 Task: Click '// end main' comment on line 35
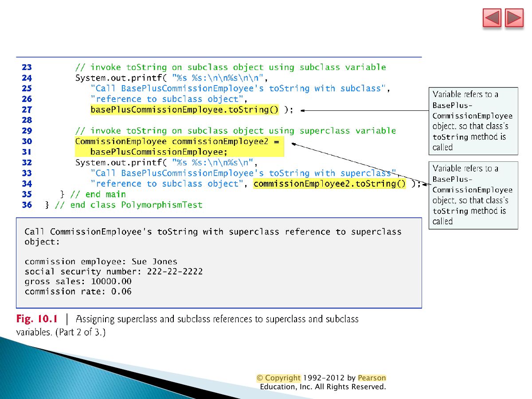click(98, 194)
